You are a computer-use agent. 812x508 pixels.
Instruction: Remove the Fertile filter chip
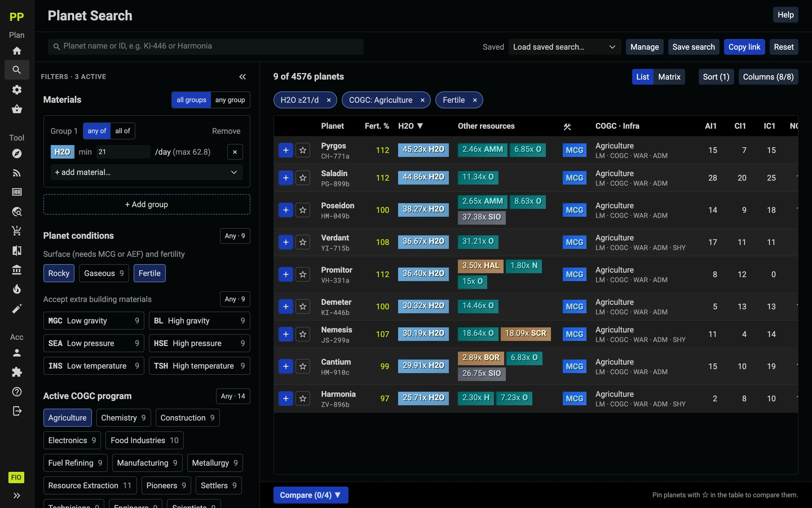point(475,100)
